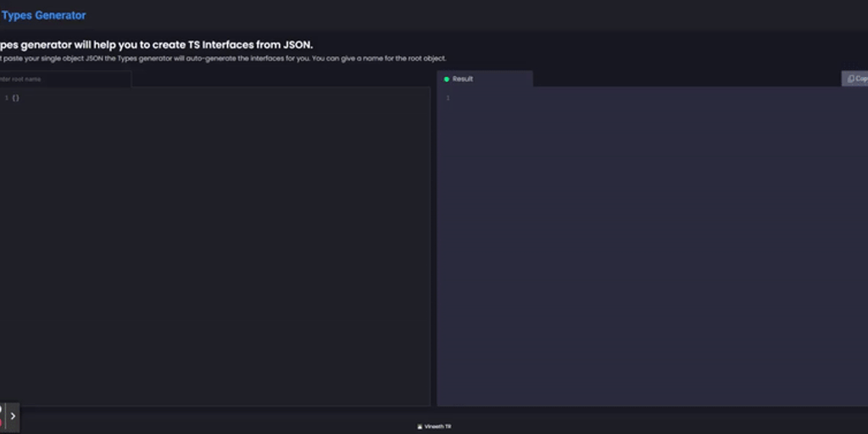Focus the root name input field

pos(65,79)
